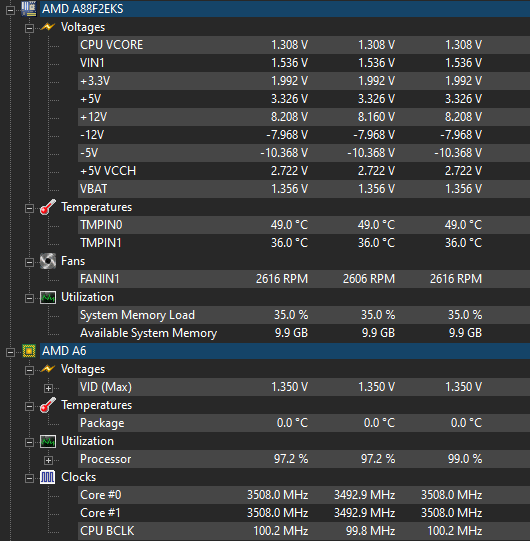530x541 pixels.
Task: Select the -5V voltage row
Action: tap(304, 153)
